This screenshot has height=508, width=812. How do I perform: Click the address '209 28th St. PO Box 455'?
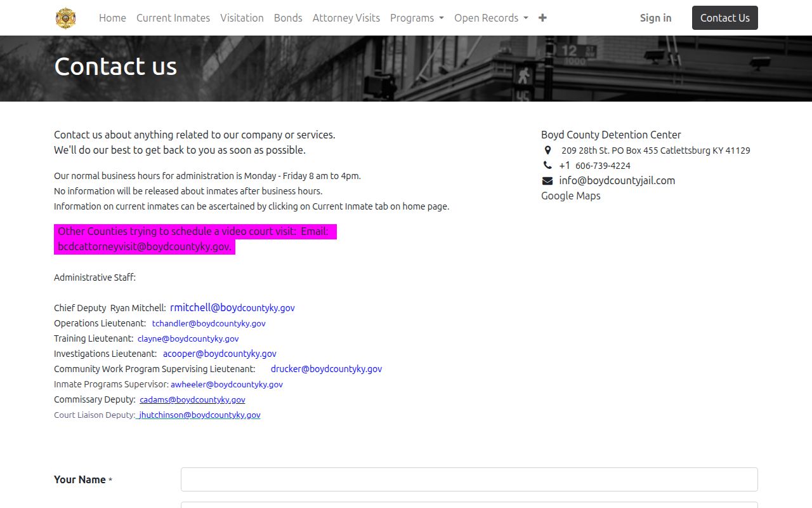pyautogui.click(x=610, y=150)
